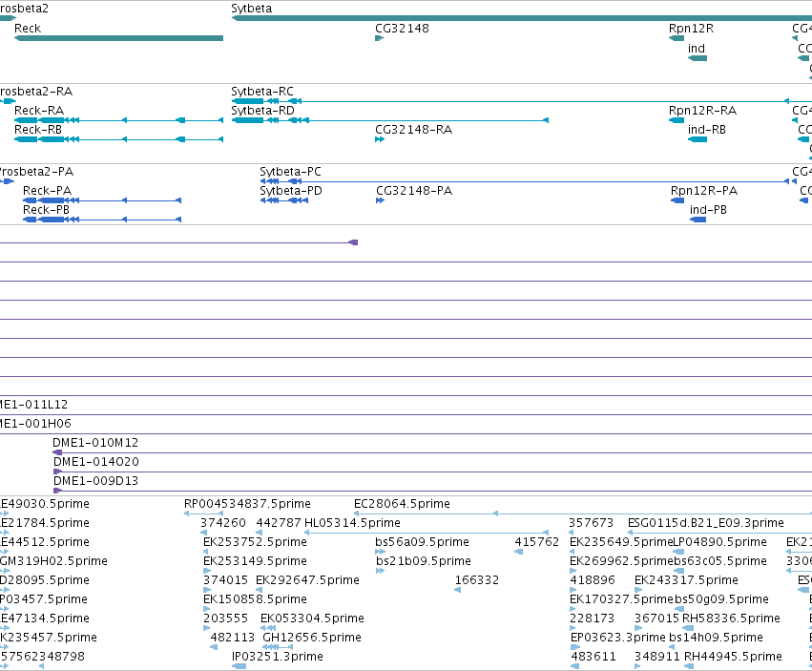This screenshot has width=812, height=671.
Task: Click the HL05314.5prime EST label
Action: tap(352, 523)
